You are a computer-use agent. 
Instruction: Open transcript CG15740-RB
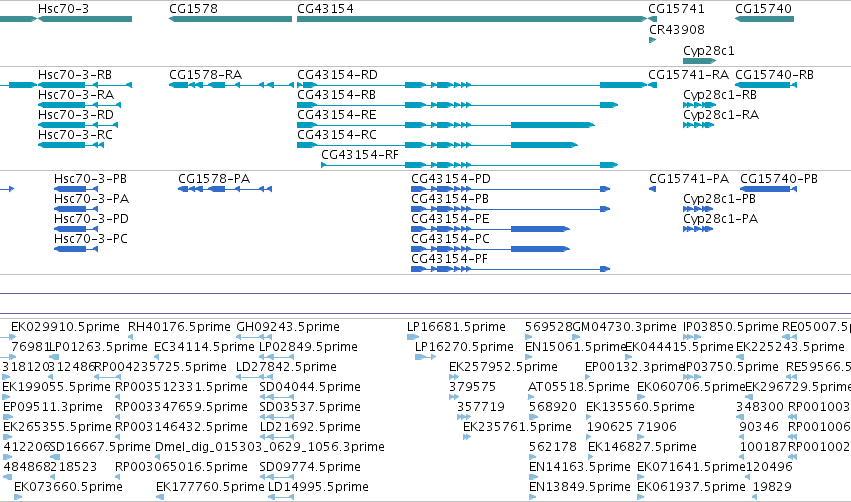click(x=774, y=75)
